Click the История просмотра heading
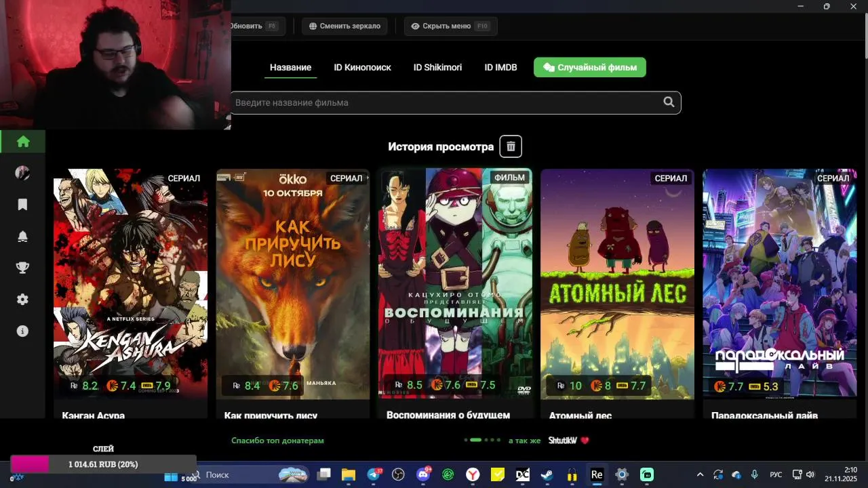868x488 pixels. click(441, 146)
